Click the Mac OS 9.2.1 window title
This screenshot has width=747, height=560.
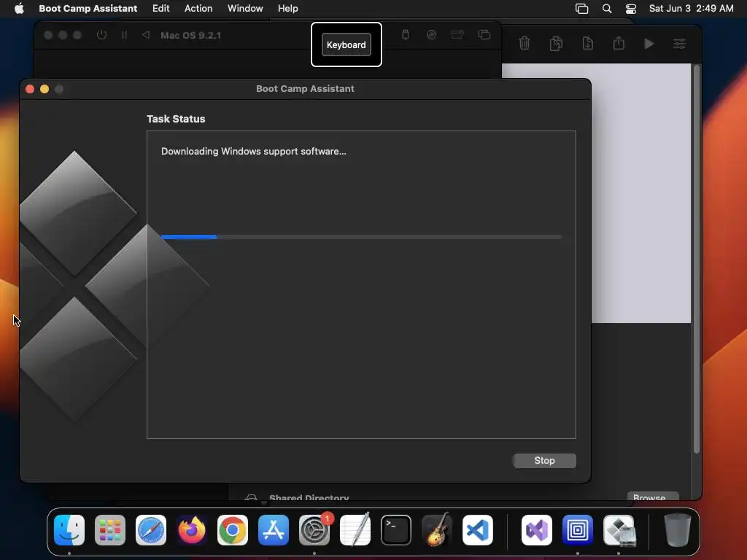[190, 35]
